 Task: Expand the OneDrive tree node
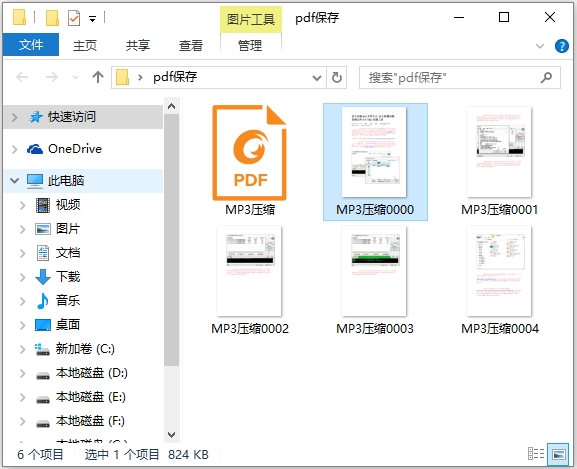[x=15, y=149]
